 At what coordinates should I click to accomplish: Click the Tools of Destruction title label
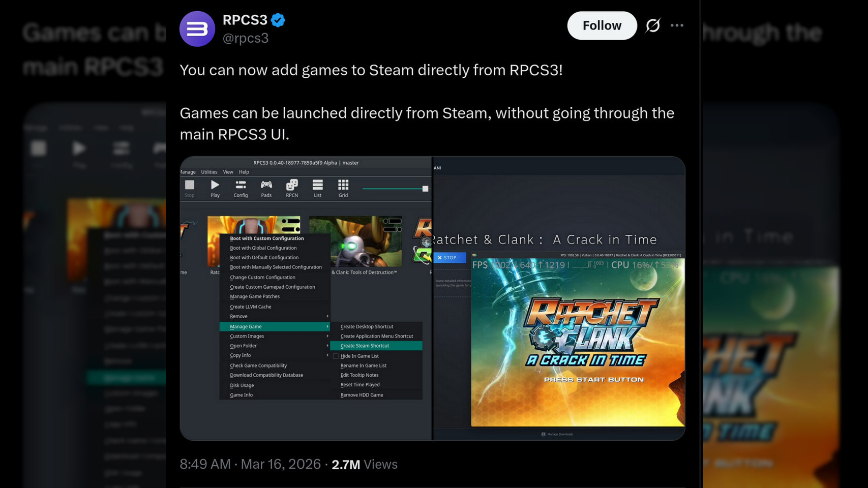pyautogui.click(x=364, y=272)
